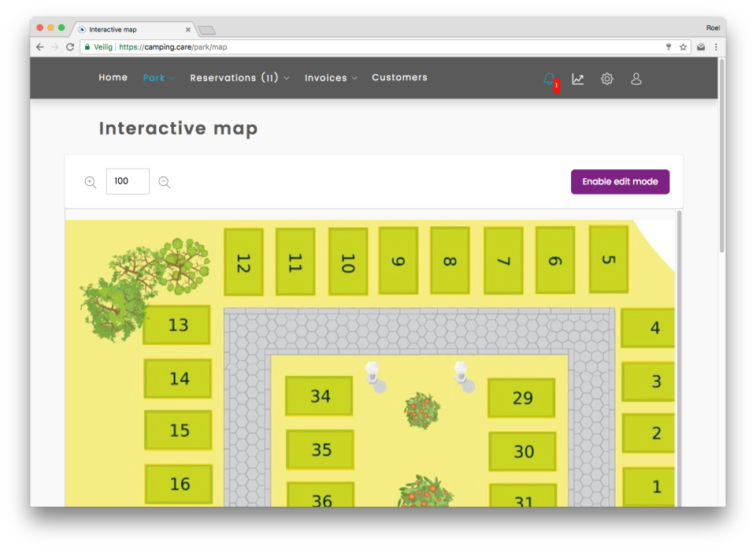Click the notifications bell icon
756x550 pixels.
coord(549,79)
